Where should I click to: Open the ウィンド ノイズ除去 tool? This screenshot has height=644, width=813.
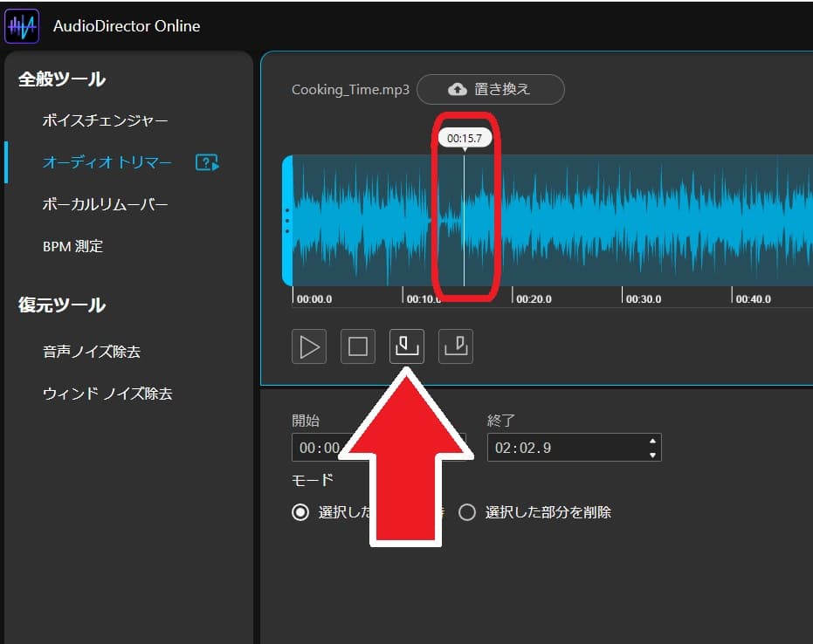click(107, 394)
